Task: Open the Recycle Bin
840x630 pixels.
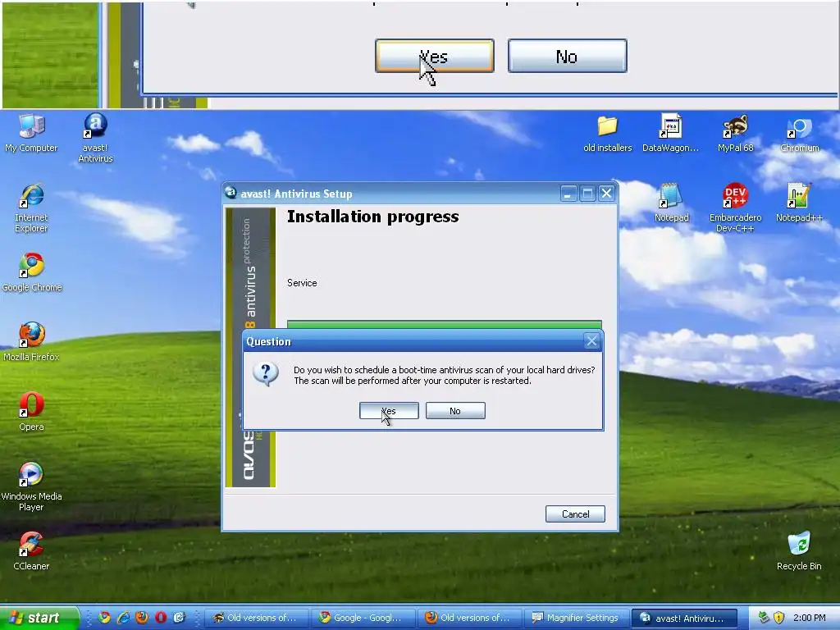Action: point(799,550)
